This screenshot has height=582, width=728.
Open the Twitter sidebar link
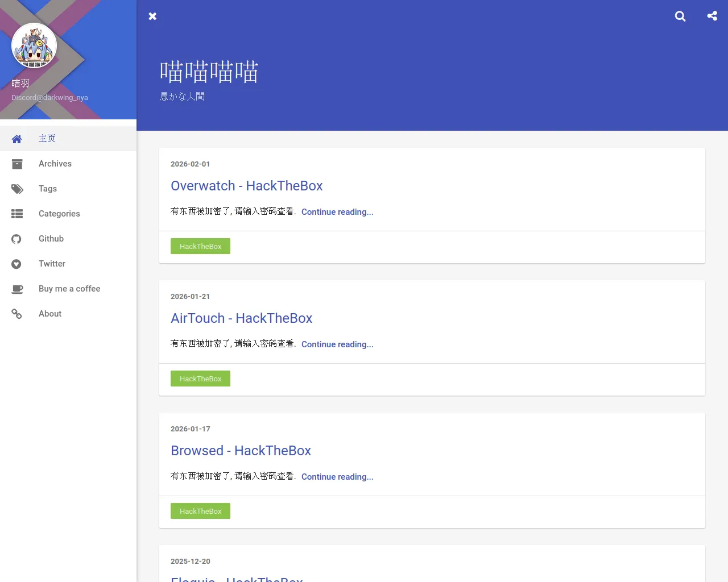[x=68, y=264]
